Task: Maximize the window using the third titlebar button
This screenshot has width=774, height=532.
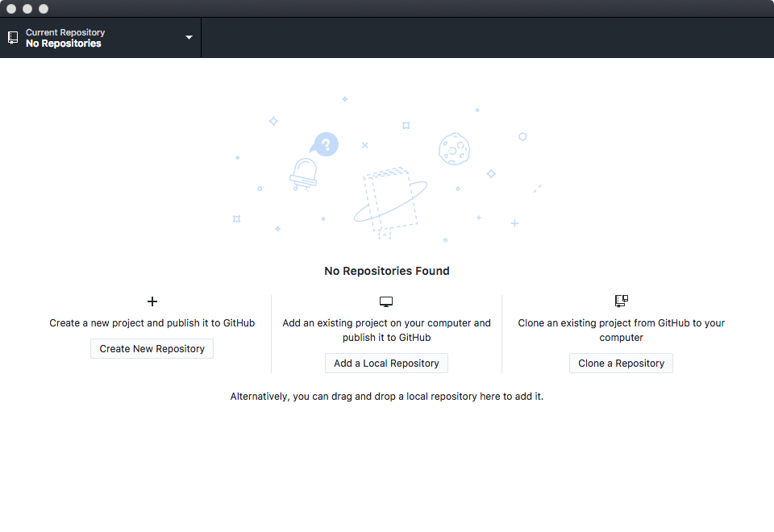Action: pyautogui.click(x=44, y=9)
